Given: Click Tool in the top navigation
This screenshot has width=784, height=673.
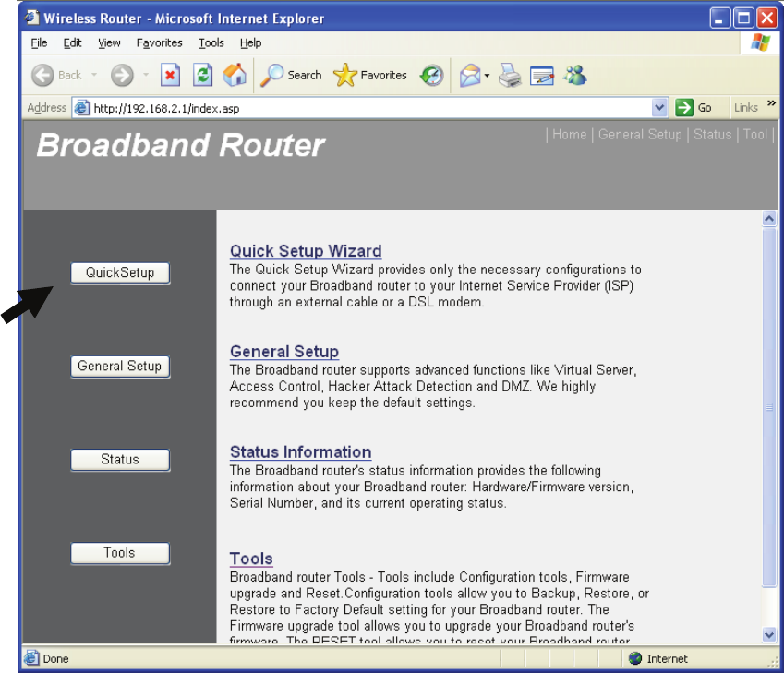Looking at the screenshot, I should pyautogui.click(x=755, y=135).
